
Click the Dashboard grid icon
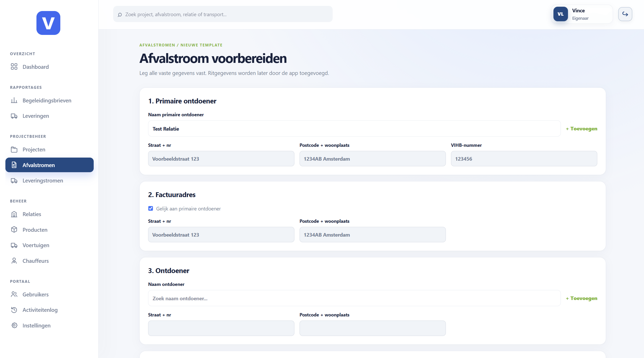pyautogui.click(x=14, y=67)
